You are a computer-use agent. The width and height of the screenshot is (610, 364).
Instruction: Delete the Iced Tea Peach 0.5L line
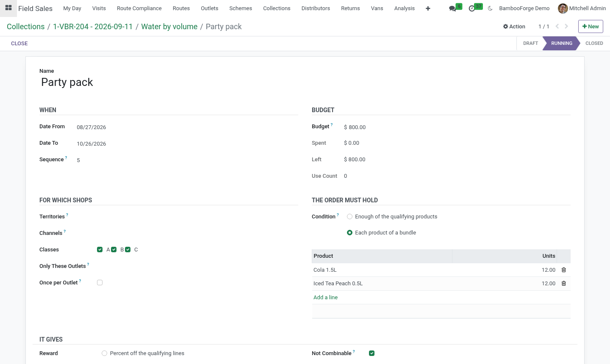[x=564, y=284]
